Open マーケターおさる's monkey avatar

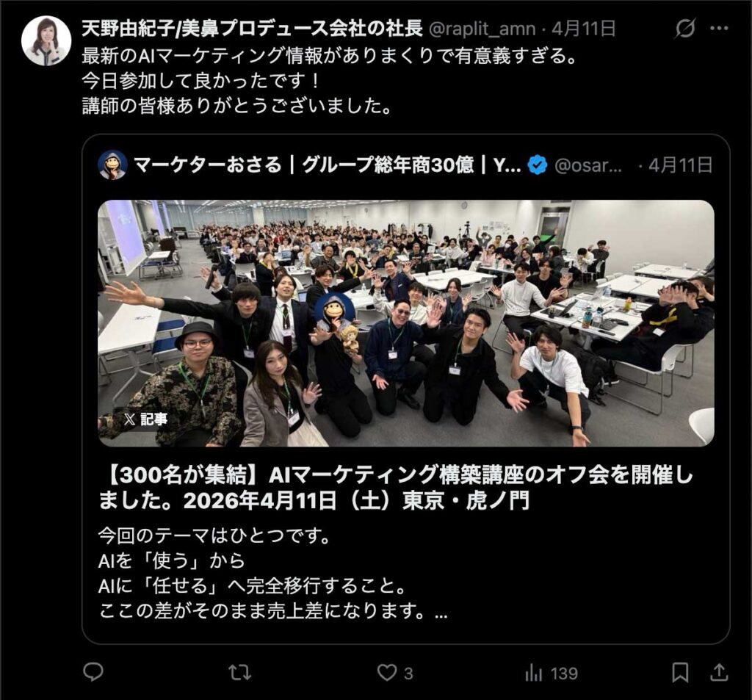tap(112, 165)
